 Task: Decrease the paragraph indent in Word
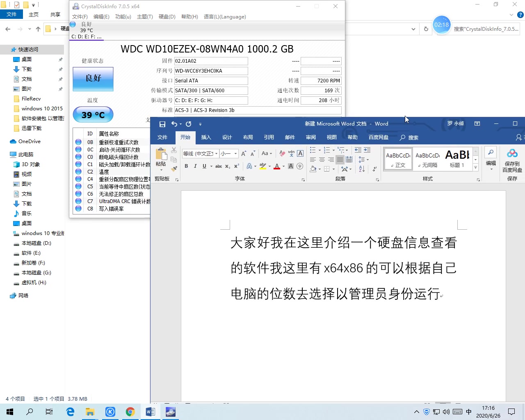[358, 150]
